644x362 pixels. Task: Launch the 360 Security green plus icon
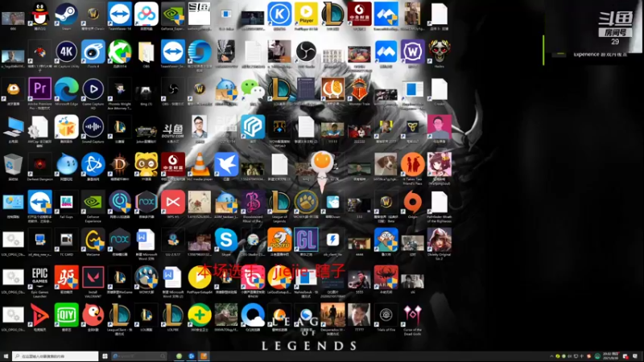[x=200, y=315]
